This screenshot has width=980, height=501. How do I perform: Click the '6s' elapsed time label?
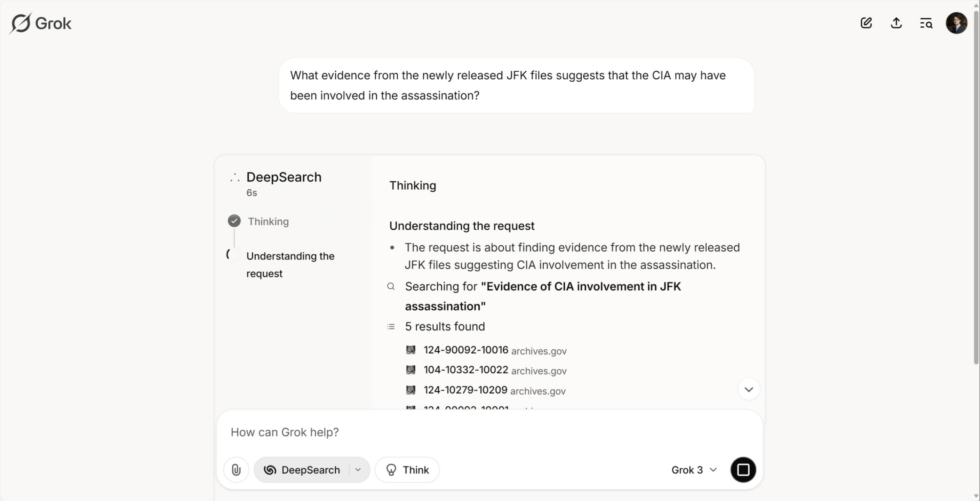click(x=252, y=193)
